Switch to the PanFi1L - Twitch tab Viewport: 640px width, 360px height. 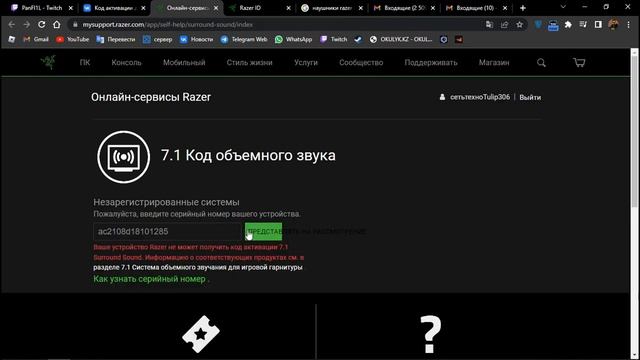click(42, 8)
